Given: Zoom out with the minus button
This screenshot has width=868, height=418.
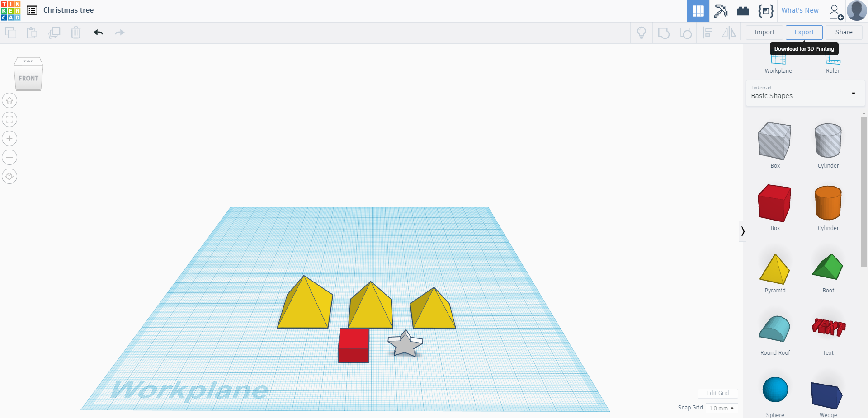Looking at the screenshot, I should 9,157.
